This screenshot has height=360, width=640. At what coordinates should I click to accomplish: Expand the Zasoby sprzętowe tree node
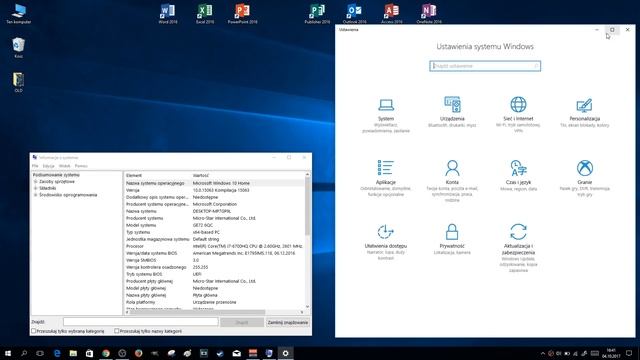coord(36,181)
